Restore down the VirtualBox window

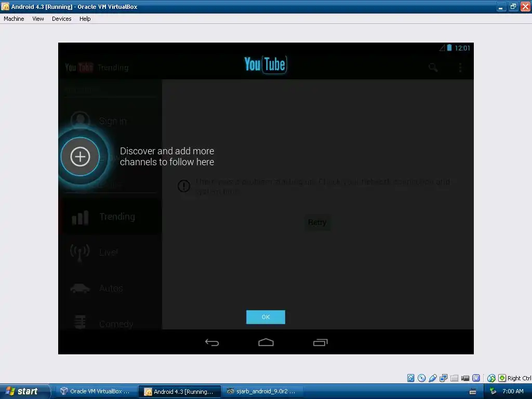[513, 7]
